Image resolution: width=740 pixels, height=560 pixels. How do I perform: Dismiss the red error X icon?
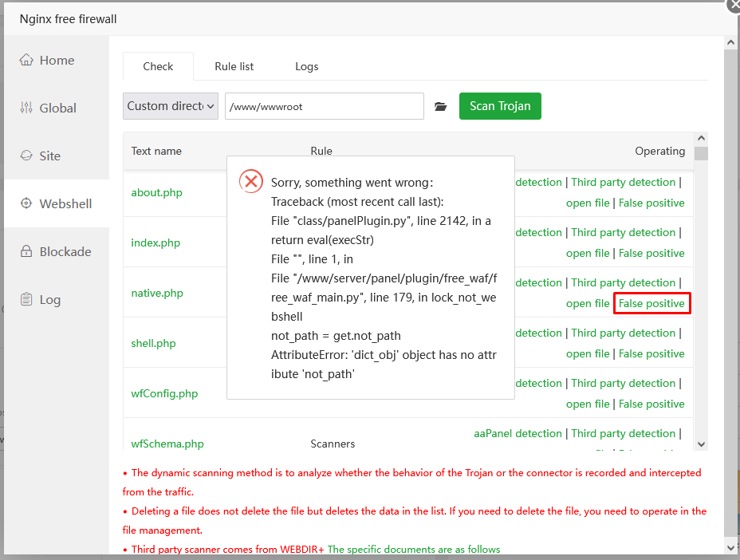click(x=251, y=182)
